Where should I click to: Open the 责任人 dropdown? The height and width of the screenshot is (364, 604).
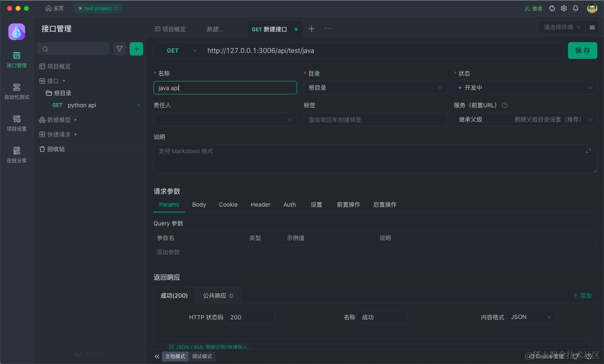click(225, 119)
